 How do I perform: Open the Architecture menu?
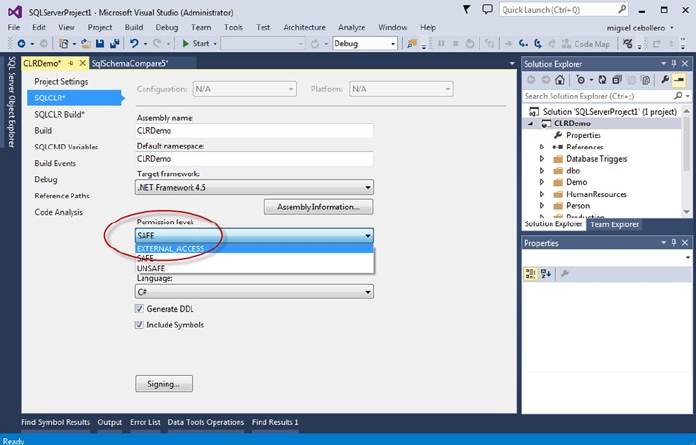tap(304, 28)
